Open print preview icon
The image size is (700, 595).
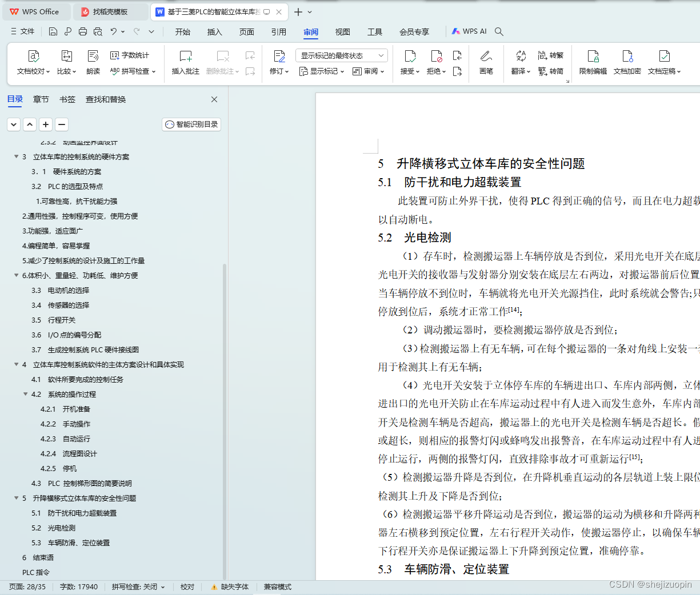tap(98, 31)
